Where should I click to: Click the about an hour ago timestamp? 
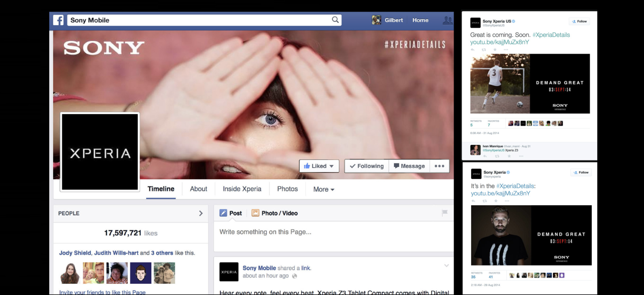click(265, 276)
